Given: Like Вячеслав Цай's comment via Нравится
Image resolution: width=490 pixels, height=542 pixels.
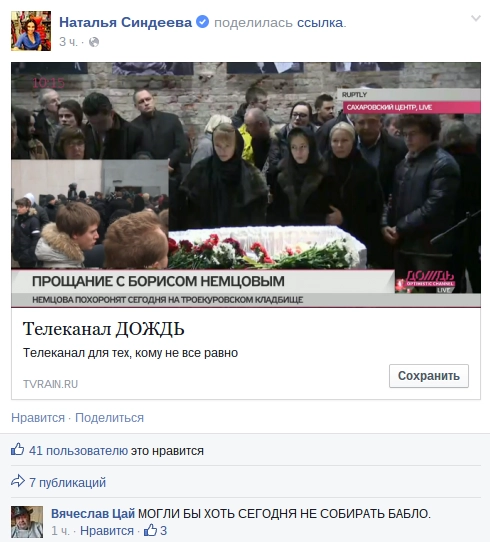Looking at the screenshot, I should click(x=107, y=531).
